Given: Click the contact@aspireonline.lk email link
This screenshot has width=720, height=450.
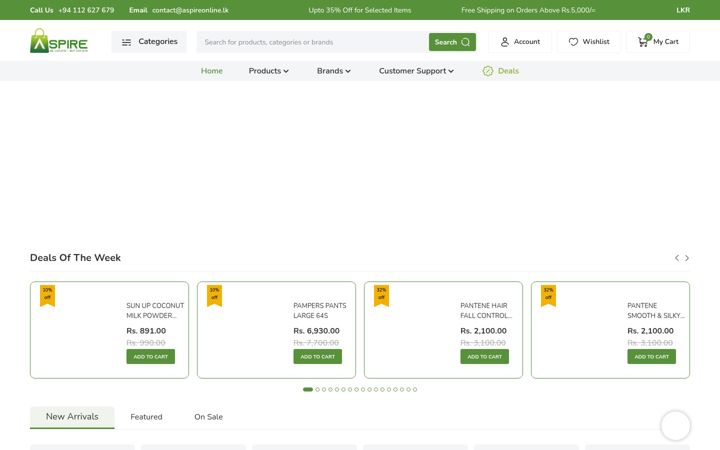Looking at the screenshot, I should click(190, 10).
